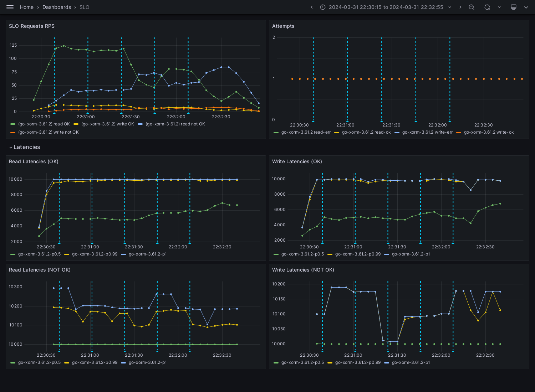Toggle p0.5 series in Write Latencies (NOT OK)
535x392 pixels.
(x=302, y=362)
